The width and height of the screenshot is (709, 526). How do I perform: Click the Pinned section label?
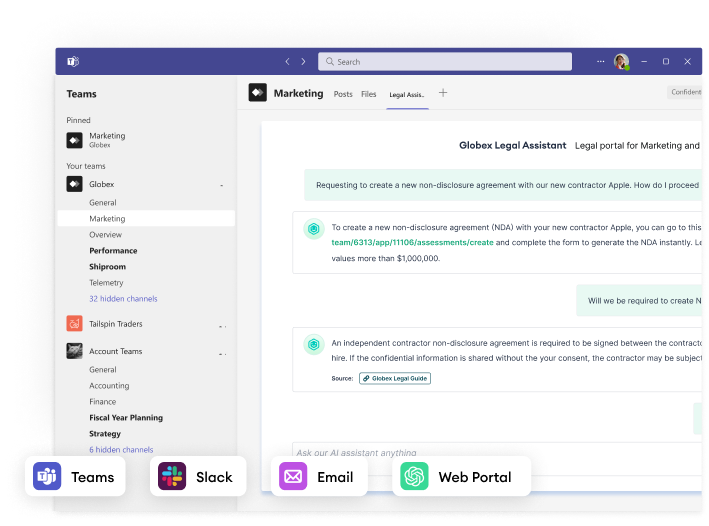(78, 120)
